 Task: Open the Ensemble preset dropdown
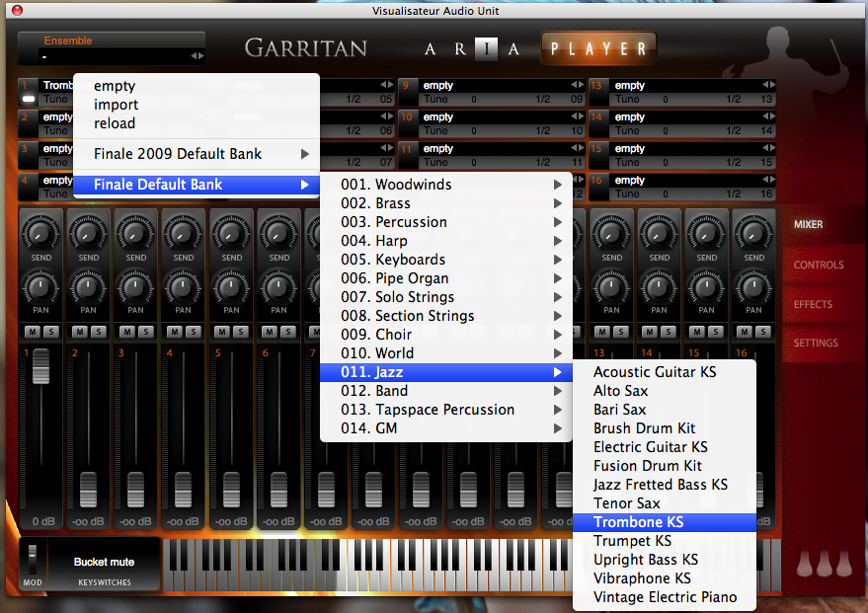click(112, 56)
